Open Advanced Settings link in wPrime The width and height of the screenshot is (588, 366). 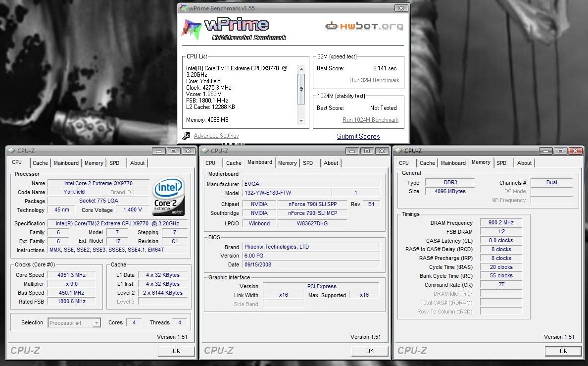click(x=216, y=136)
